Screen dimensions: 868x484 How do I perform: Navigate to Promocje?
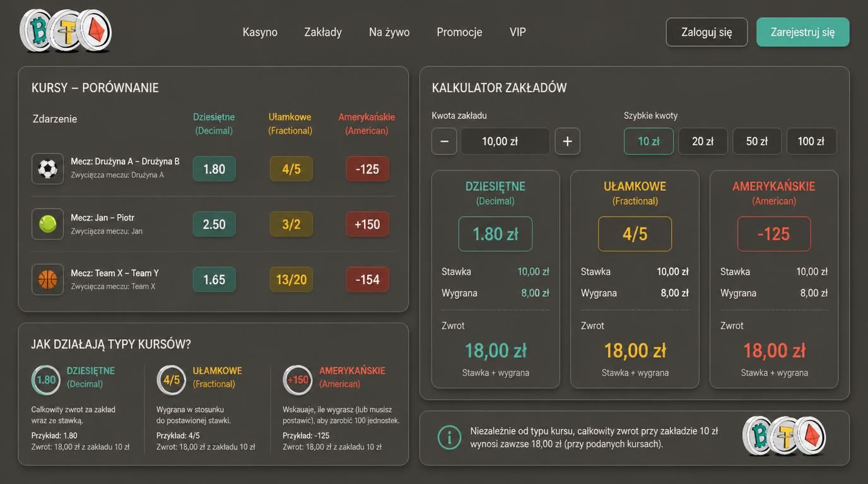click(459, 32)
